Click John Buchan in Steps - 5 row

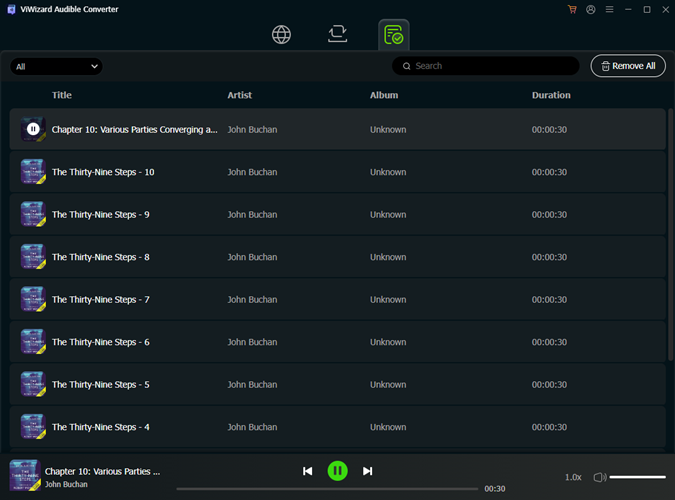252,385
